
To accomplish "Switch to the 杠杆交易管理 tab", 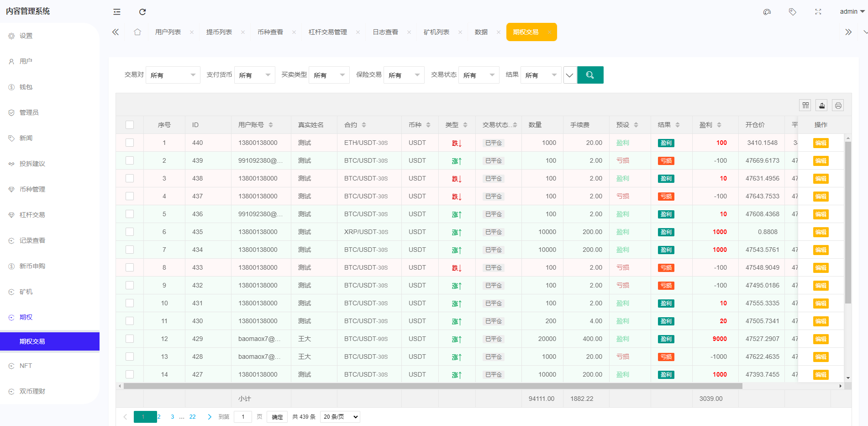I will [x=327, y=32].
